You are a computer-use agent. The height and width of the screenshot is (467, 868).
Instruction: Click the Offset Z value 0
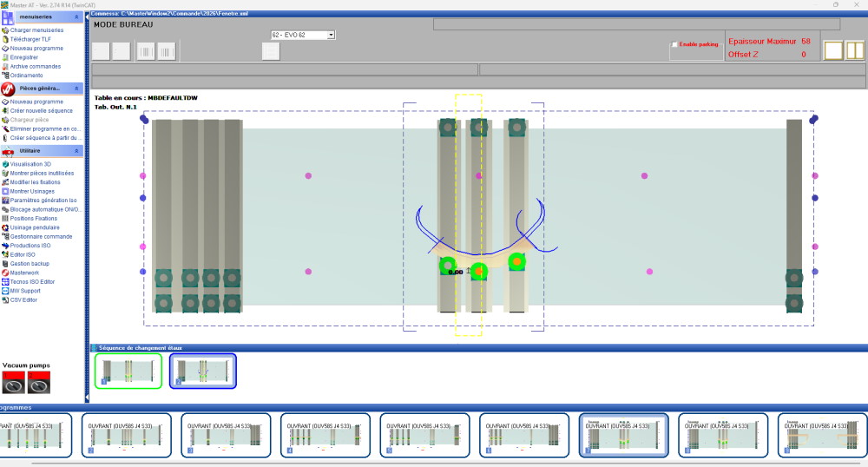point(804,54)
